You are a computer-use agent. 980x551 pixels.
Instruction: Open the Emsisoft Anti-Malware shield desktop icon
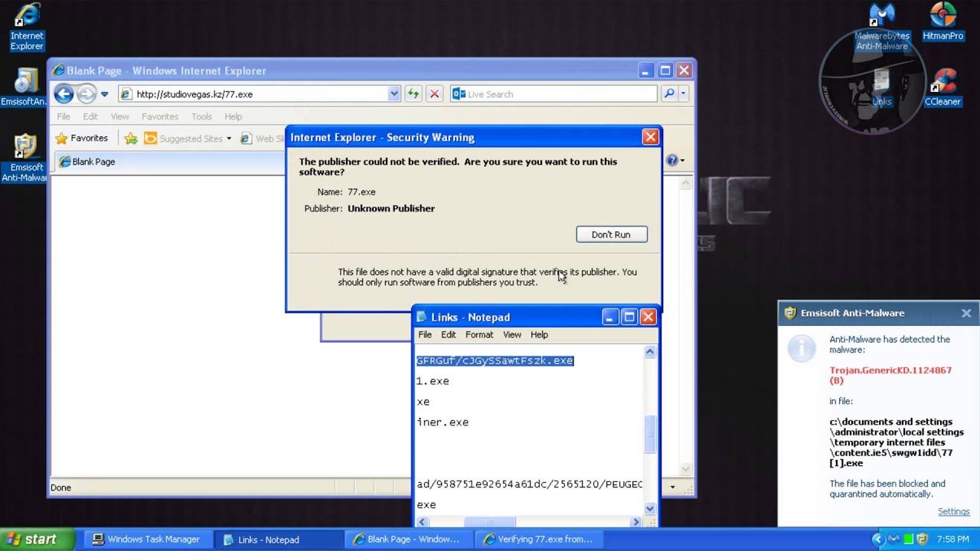coord(24,158)
